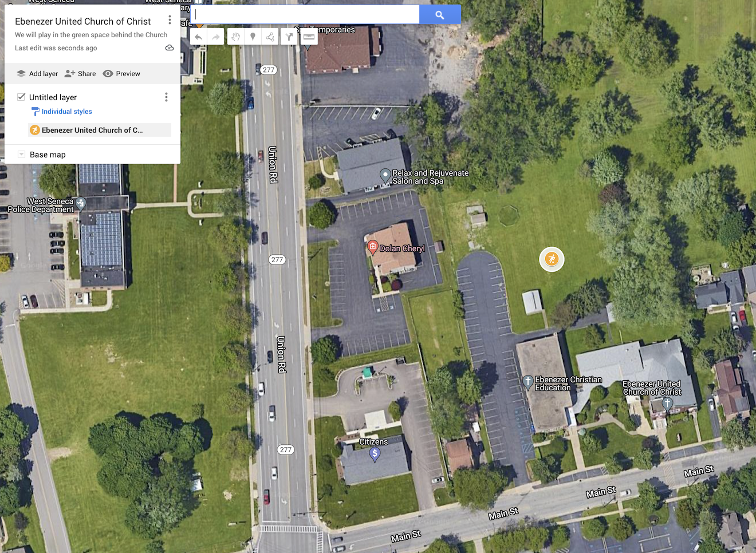The image size is (756, 553).
Task: Click Share in the panel
Action: tap(80, 74)
